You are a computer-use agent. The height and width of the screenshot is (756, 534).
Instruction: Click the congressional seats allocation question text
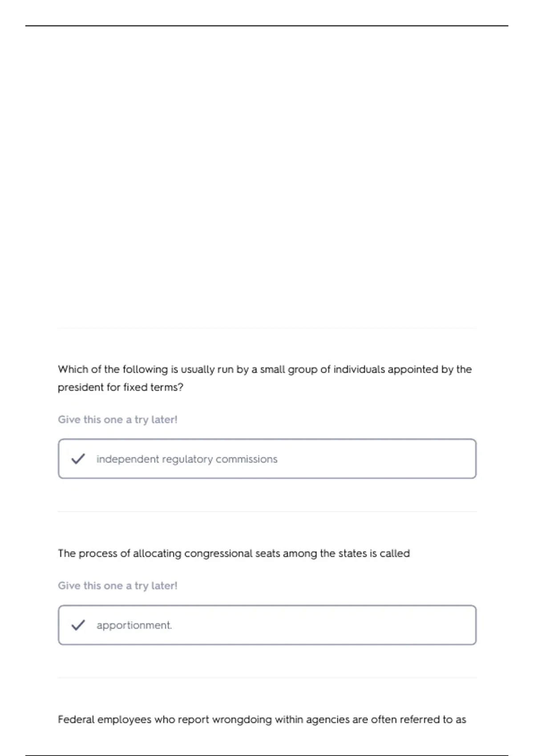click(234, 554)
